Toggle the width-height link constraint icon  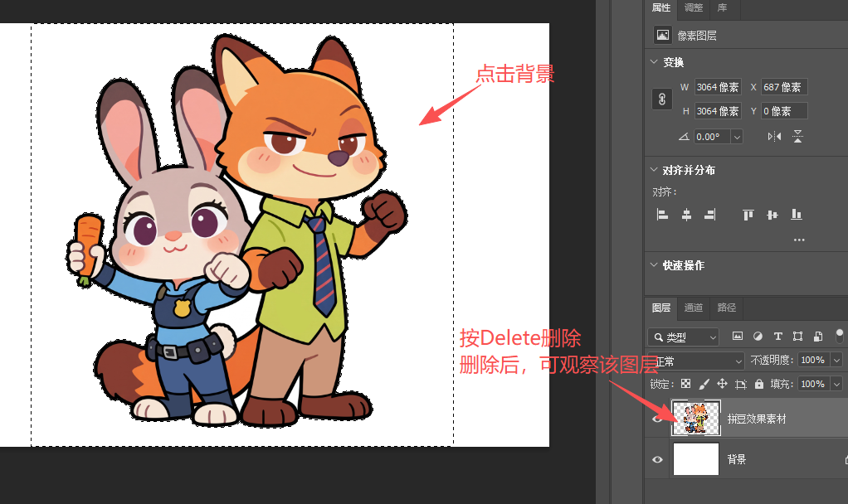[x=662, y=99]
